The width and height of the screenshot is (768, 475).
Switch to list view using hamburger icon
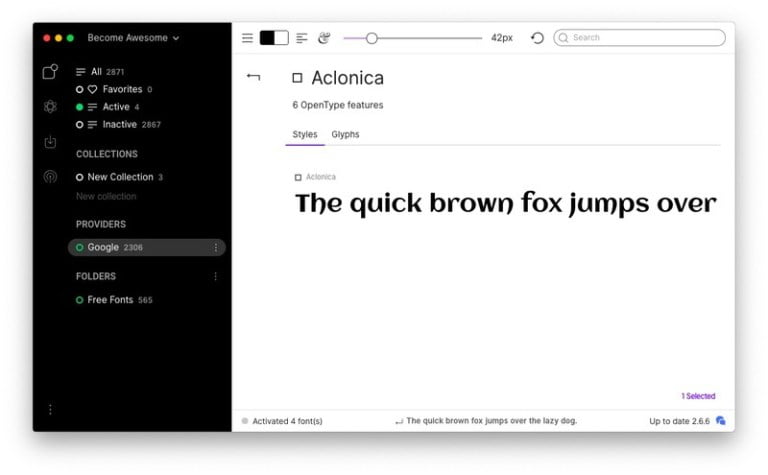[247, 38]
